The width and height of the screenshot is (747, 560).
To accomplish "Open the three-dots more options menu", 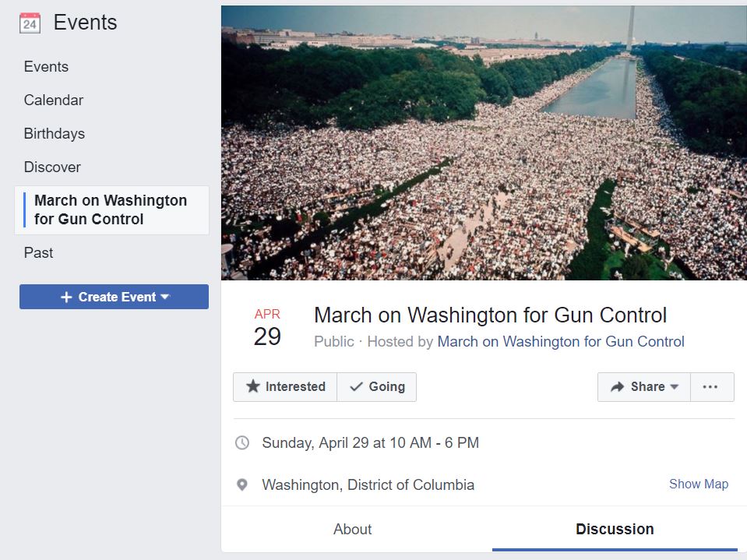I will coord(710,386).
